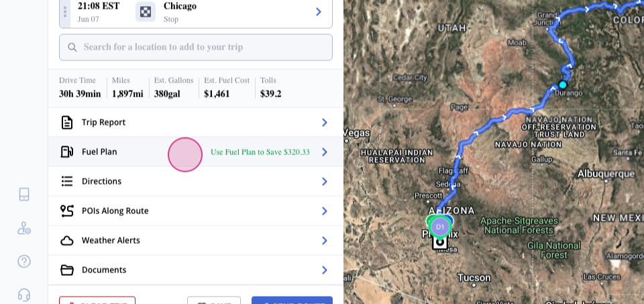Viewport: 644px width, 304px height.
Task: Click the fuel pump icon for Fuel Plan
Action: pos(67,152)
